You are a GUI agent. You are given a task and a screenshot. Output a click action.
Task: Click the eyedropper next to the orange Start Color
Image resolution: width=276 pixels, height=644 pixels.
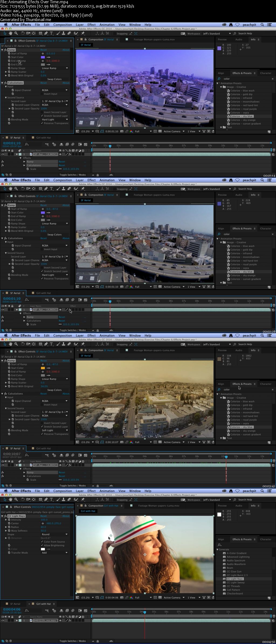coord(49,368)
